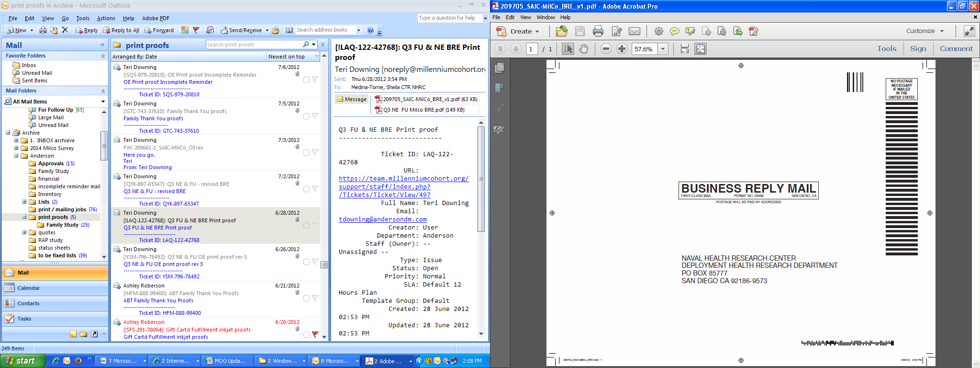Image resolution: width=980 pixels, height=368 pixels.
Task: Open the Address Book icon
Action: tap(290, 30)
